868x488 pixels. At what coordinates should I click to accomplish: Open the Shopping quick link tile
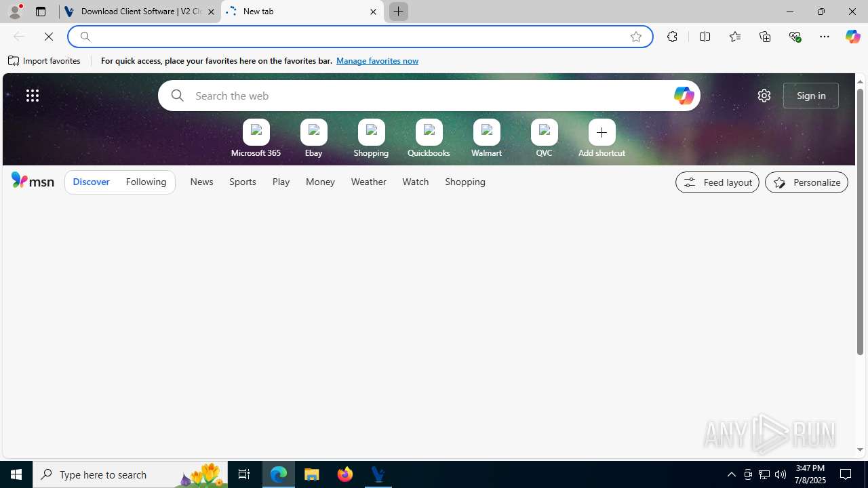[371, 139]
